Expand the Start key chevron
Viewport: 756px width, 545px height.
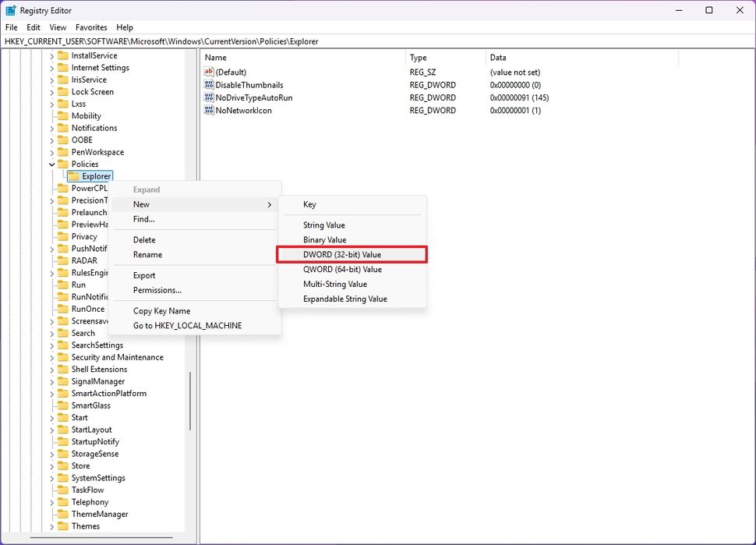tap(51, 417)
